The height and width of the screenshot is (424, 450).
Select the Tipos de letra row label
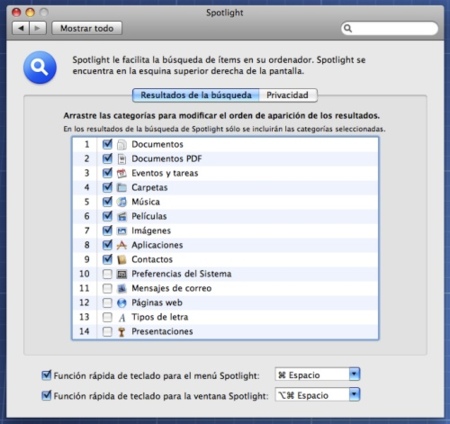(160, 317)
